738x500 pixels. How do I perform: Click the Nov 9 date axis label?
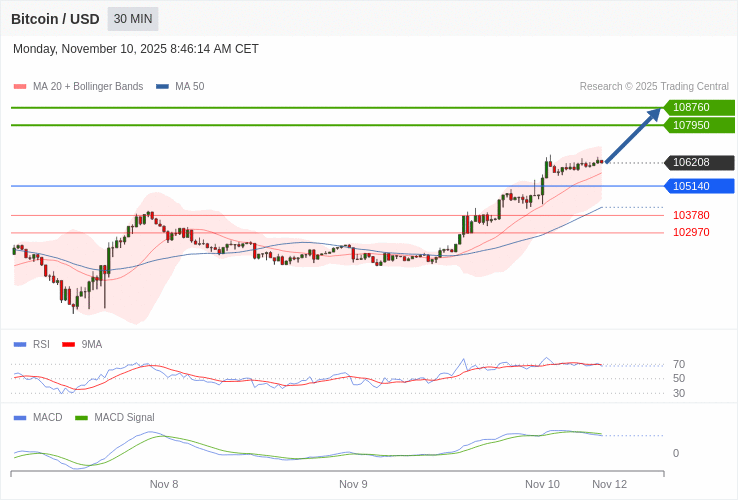353,484
